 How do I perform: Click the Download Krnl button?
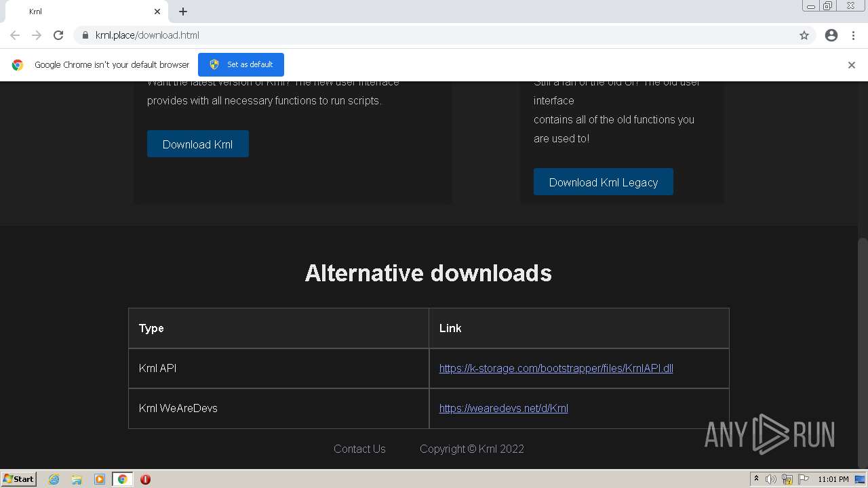coord(198,144)
